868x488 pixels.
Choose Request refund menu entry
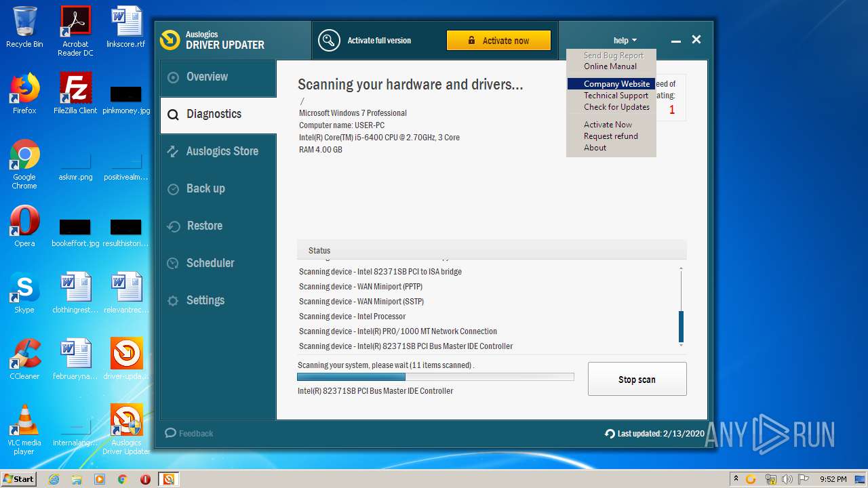610,136
